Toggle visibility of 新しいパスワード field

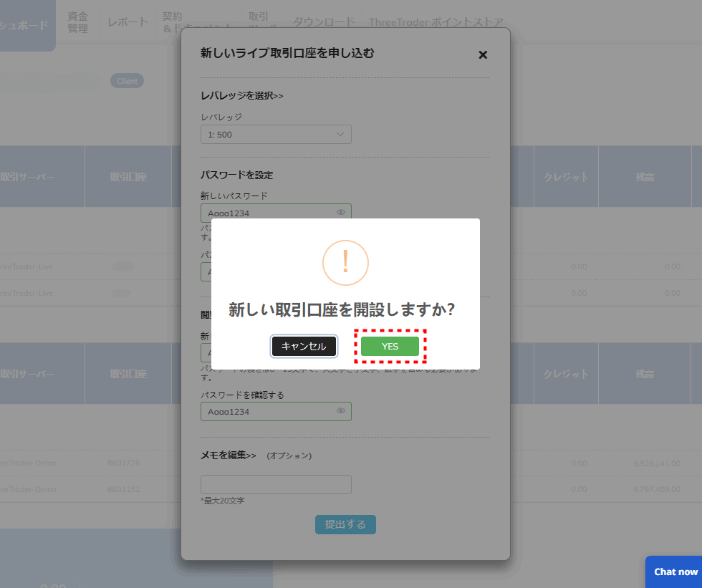coord(341,212)
